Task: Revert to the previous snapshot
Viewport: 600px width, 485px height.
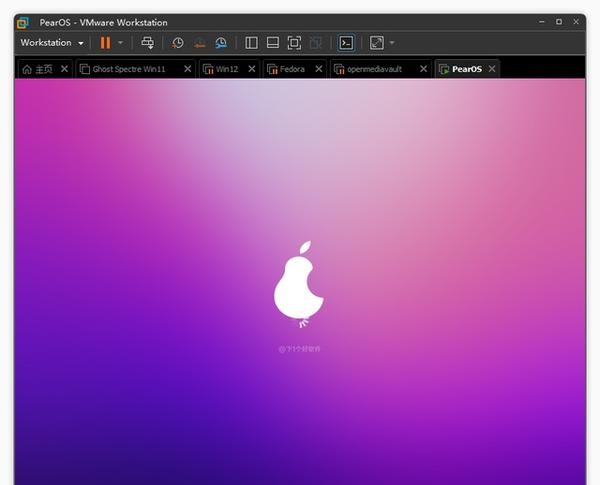Action: tap(199, 43)
